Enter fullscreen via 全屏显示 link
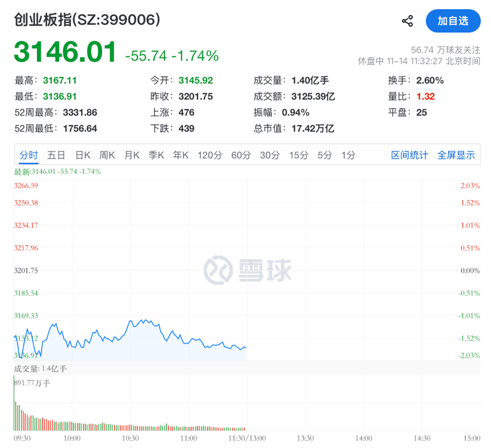Screen dimensions: 491x448 pyautogui.click(x=457, y=155)
